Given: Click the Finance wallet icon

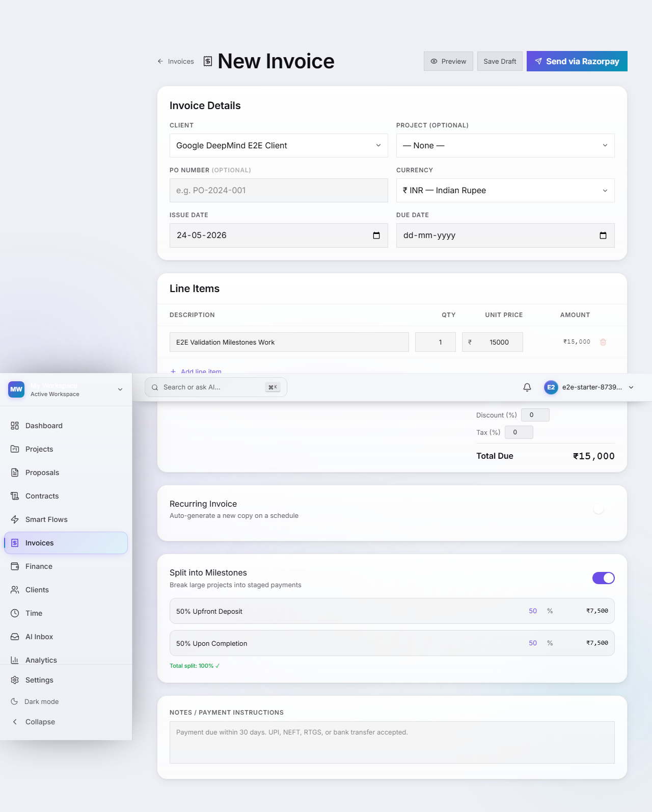Looking at the screenshot, I should [x=15, y=566].
